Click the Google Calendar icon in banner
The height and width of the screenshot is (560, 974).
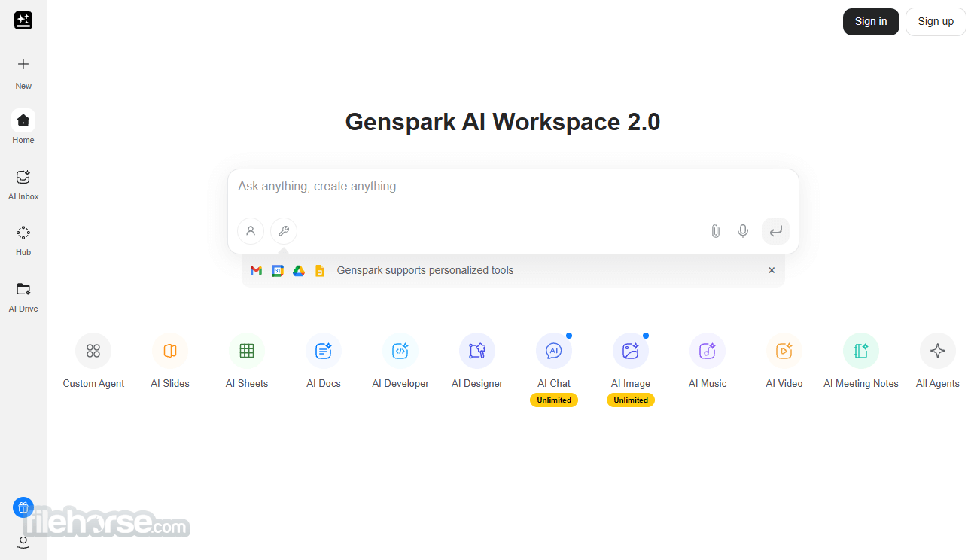coord(277,271)
